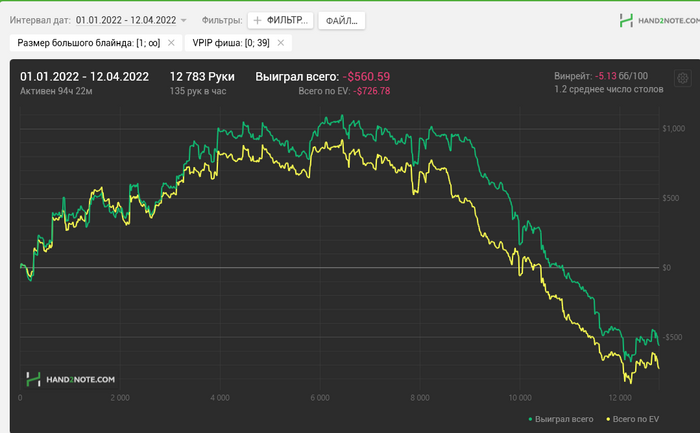Viewport: 700px width, 433px height.
Task: Click the -$560.59 total won value
Action: point(367,77)
